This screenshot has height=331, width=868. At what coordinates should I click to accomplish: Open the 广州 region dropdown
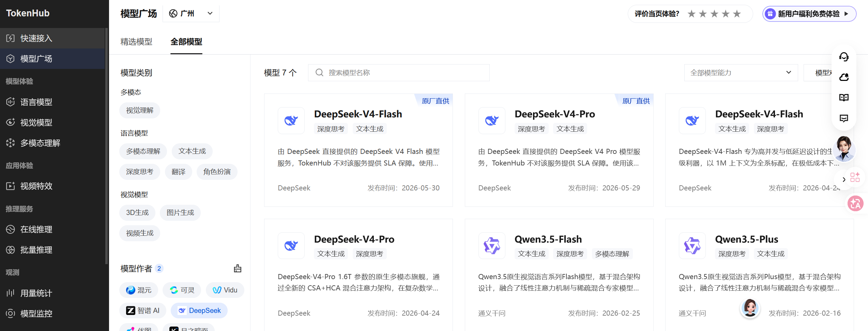pyautogui.click(x=191, y=14)
